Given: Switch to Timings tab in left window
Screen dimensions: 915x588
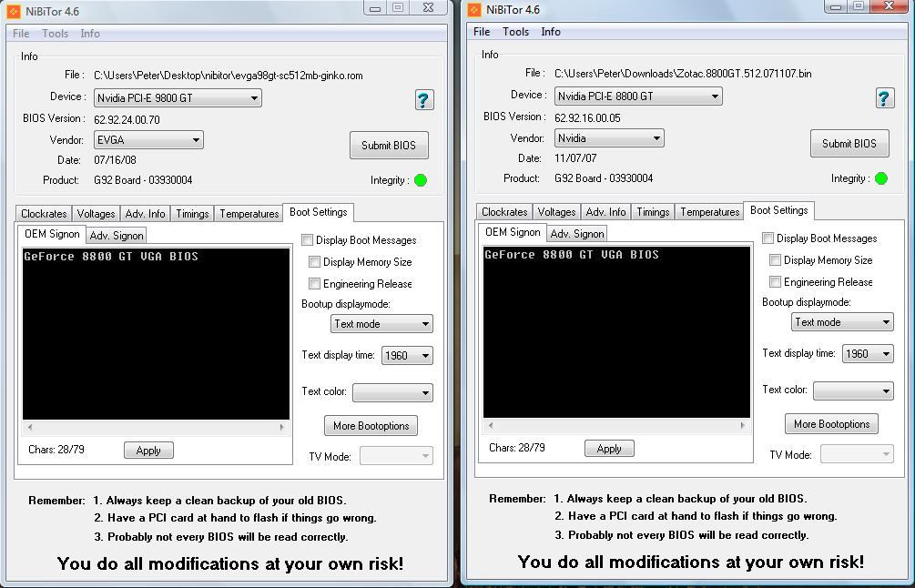Looking at the screenshot, I should pyautogui.click(x=192, y=214).
